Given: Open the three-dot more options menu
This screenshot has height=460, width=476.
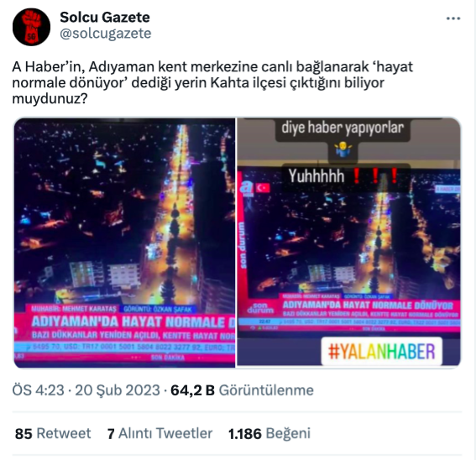Looking at the screenshot, I should (x=453, y=18).
